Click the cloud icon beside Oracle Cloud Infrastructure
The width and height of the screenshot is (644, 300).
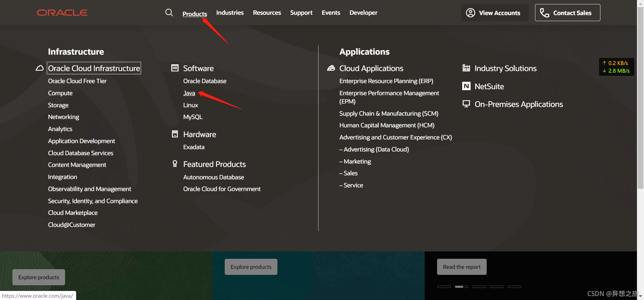40,68
